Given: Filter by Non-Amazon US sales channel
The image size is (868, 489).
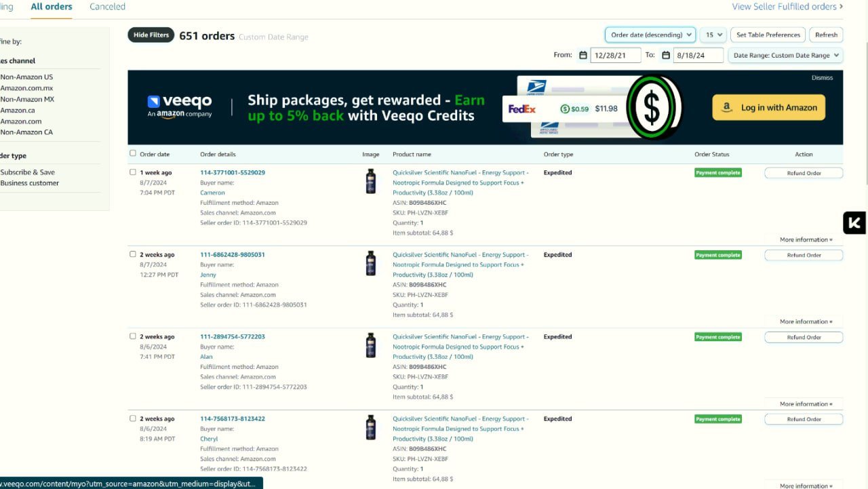Looking at the screenshot, I should pyautogui.click(x=26, y=77).
